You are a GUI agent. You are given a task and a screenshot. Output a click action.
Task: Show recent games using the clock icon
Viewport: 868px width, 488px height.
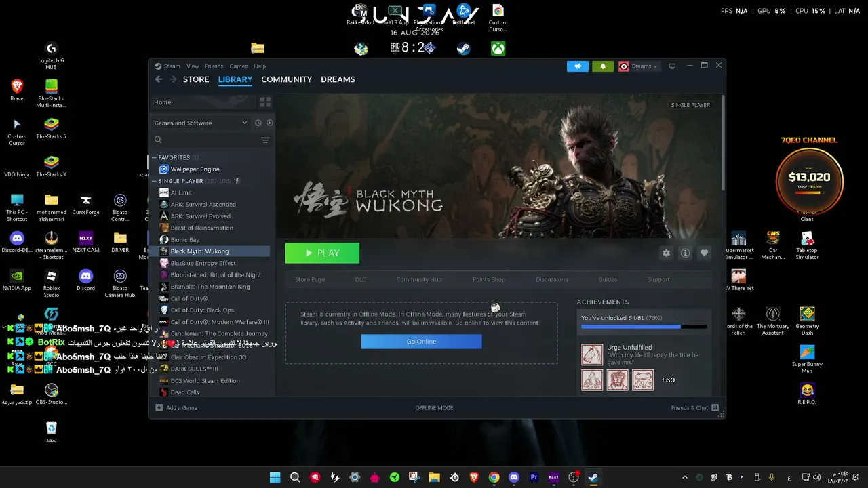pos(258,123)
